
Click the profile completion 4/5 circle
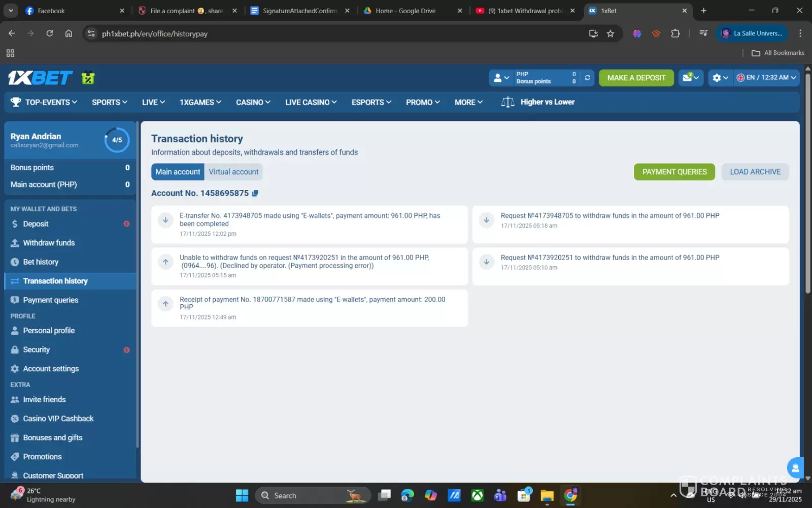point(117,140)
